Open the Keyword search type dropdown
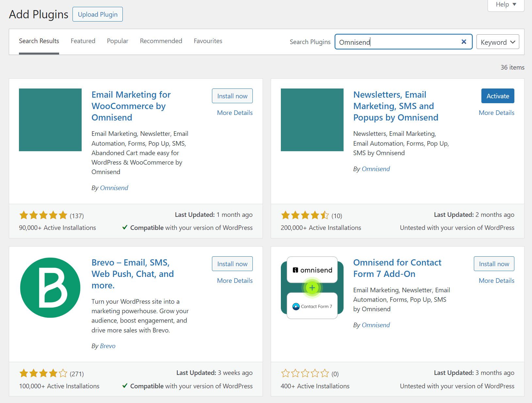The image size is (532, 403). pos(498,42)
